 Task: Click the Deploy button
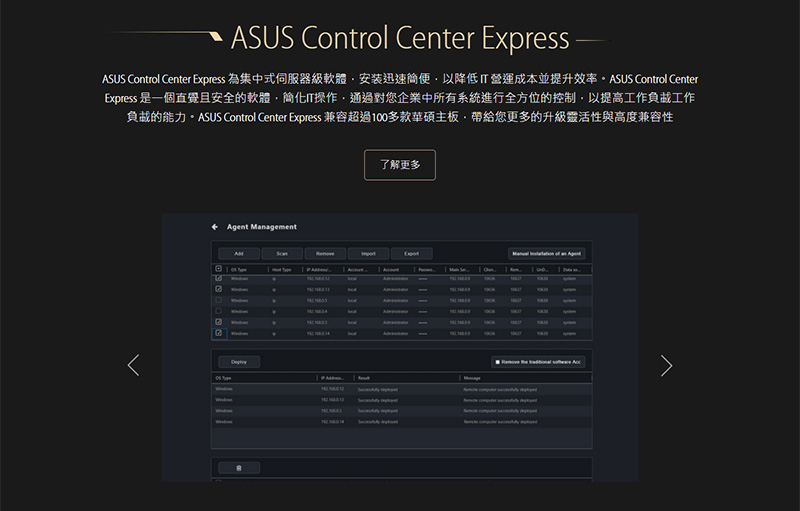[239, 362]
